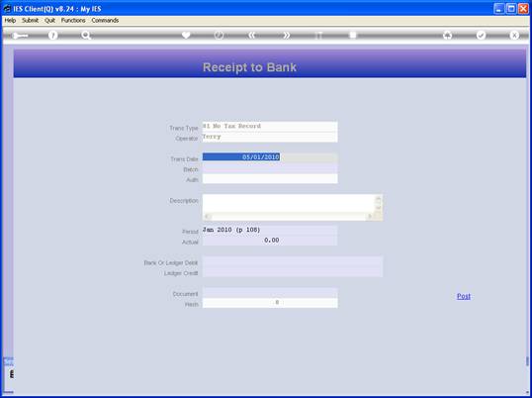
Task: Click the magnifying glass search icon
Action: (86, 36)
